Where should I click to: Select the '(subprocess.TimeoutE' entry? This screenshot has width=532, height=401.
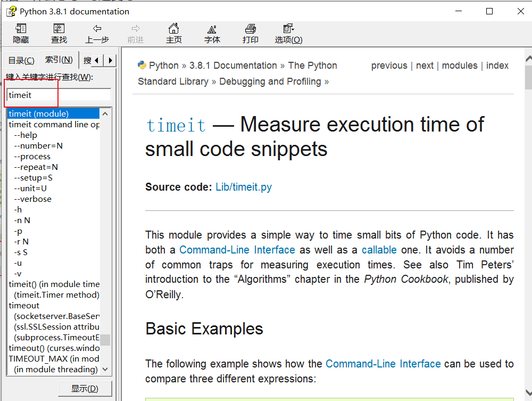pyautogui.click(x=57, y=338)
